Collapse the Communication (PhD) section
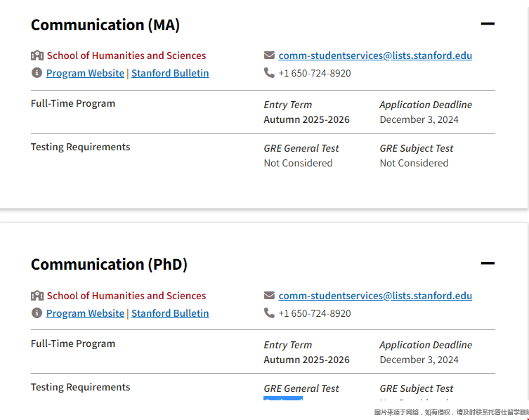529x420 pixels. coord(488,263)
